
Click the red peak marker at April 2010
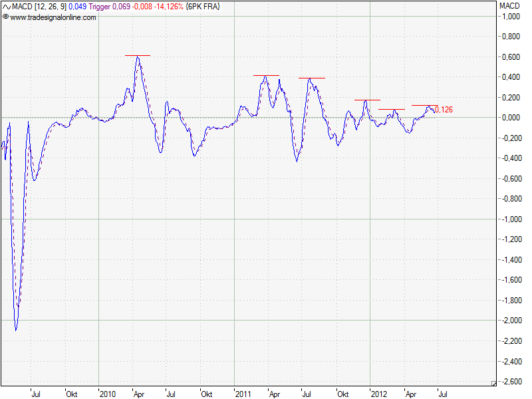pos(138,55)
